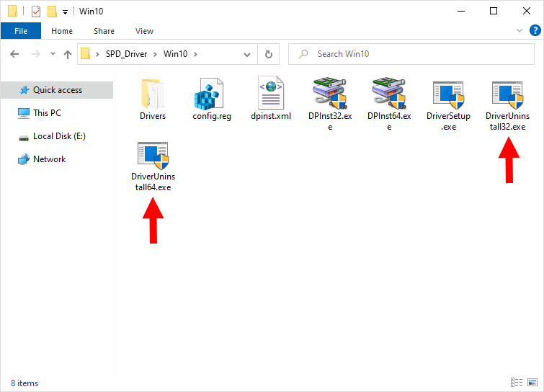Switch to details view layout icon
The image size is (544, 392).
click(x=516, y=383)
